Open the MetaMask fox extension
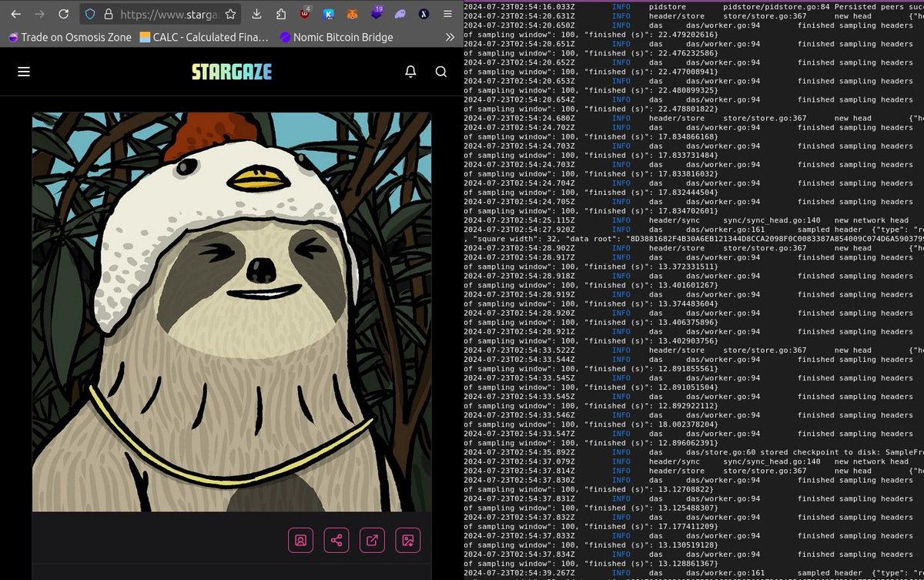924x580 pixels. (x=352, y=14)
